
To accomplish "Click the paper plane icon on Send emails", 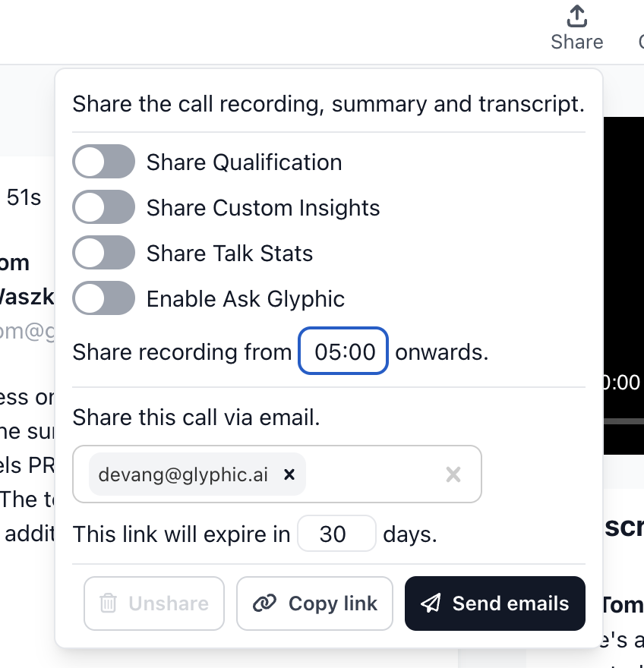I will pyautogui.click(x=431, y=603).
